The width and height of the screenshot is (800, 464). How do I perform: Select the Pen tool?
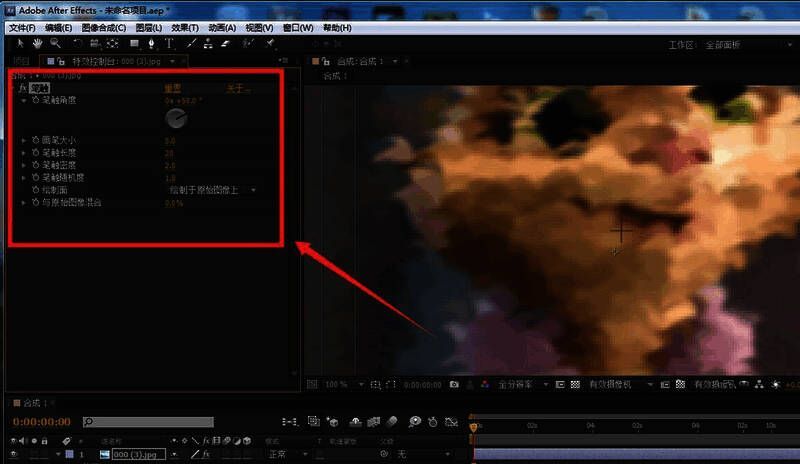coord(151,44)
